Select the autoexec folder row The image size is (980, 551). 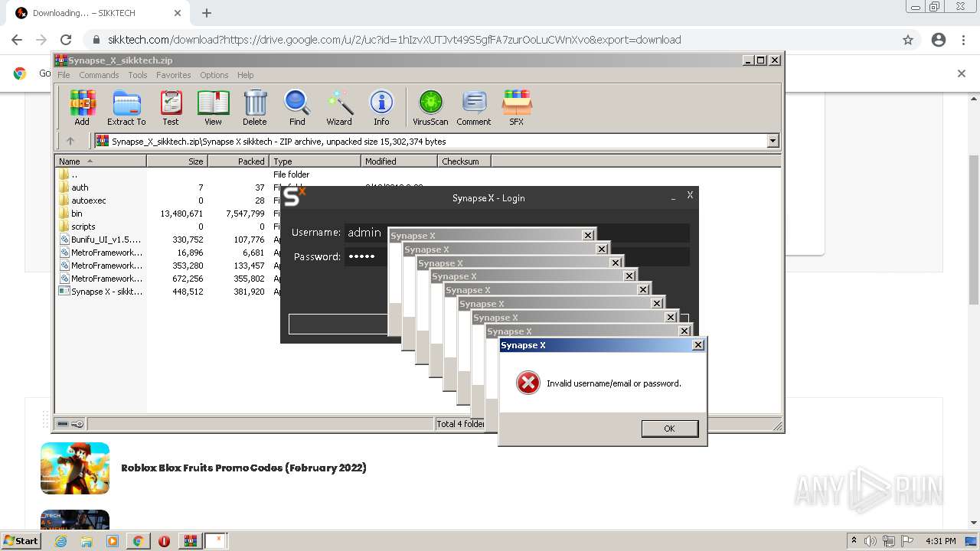tap(88, 201)
